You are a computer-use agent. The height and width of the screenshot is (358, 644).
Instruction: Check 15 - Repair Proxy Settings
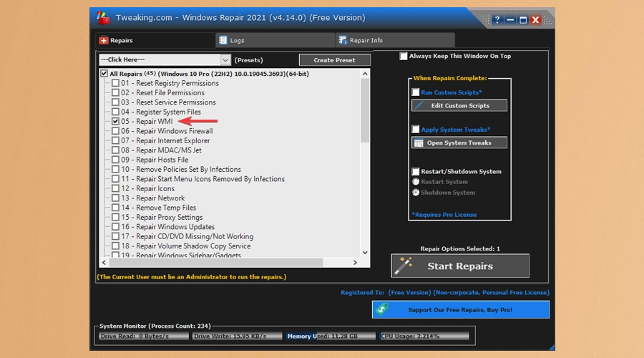coord(115,218)
